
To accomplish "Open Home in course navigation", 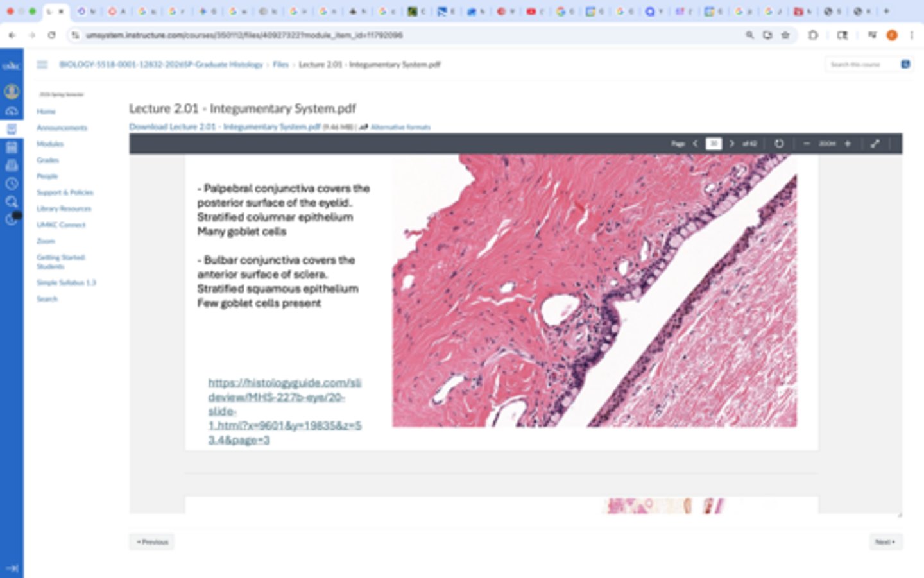I will click(46, 112).
